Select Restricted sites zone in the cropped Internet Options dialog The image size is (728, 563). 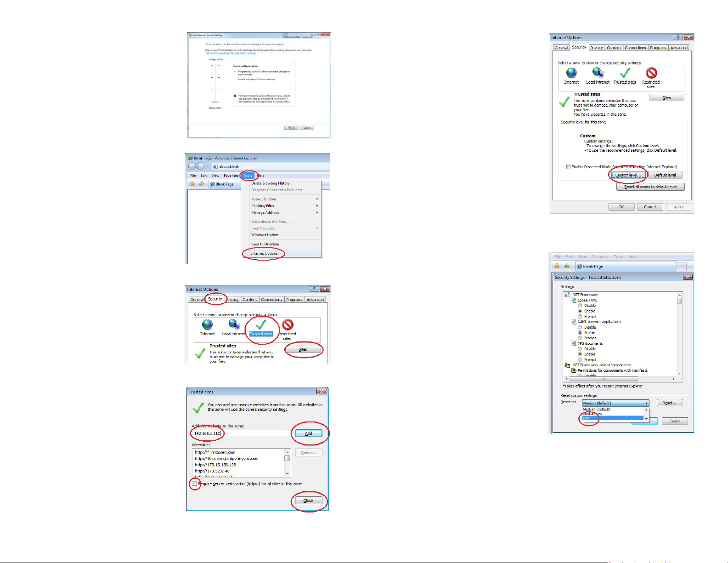click(288, 324)
